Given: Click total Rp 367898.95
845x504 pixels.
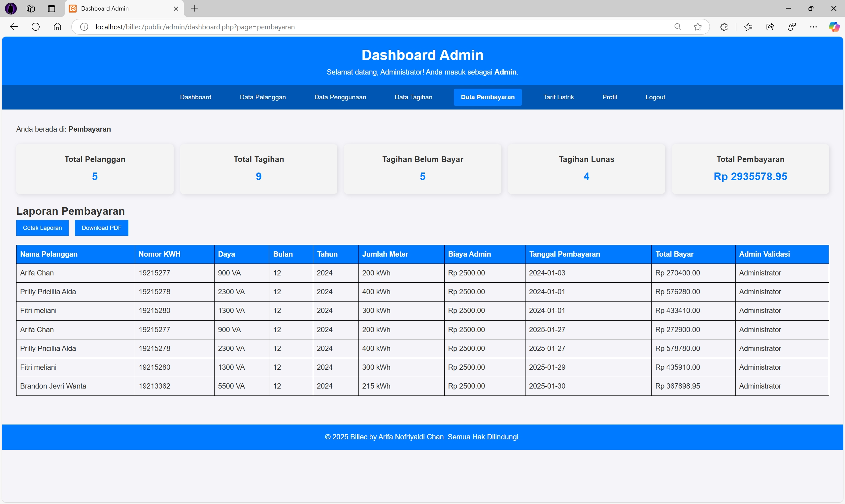Looking at the screenshot, I should tap(678, 386).
